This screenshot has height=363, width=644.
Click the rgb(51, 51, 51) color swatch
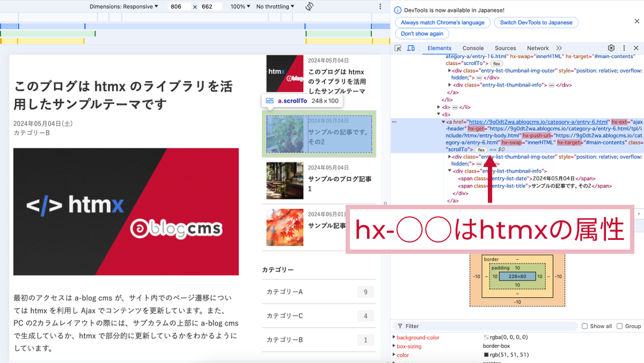pos(486,356)
